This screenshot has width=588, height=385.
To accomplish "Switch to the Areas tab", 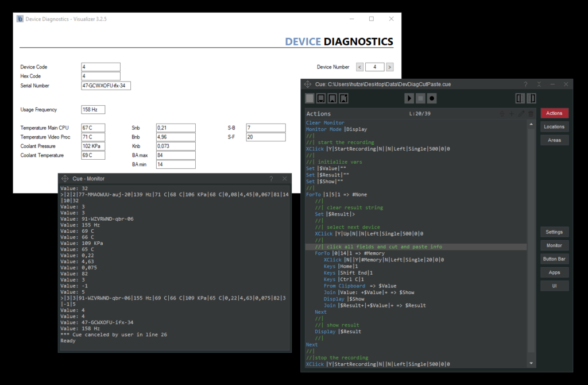I will [x=554, y=140].
